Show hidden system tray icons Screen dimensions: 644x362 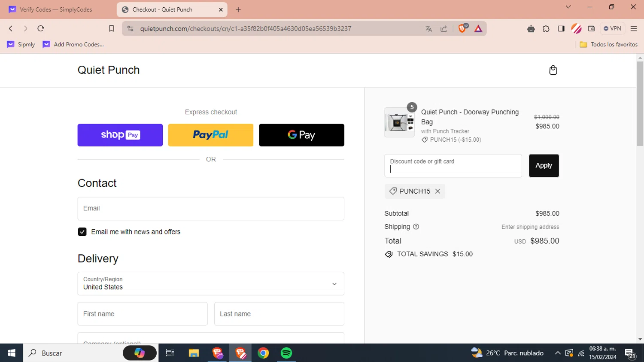[558, 353]
